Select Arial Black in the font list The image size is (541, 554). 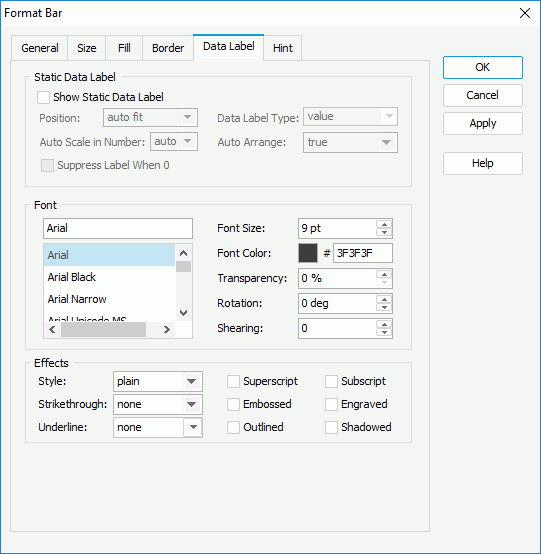[x=109, y=277]
